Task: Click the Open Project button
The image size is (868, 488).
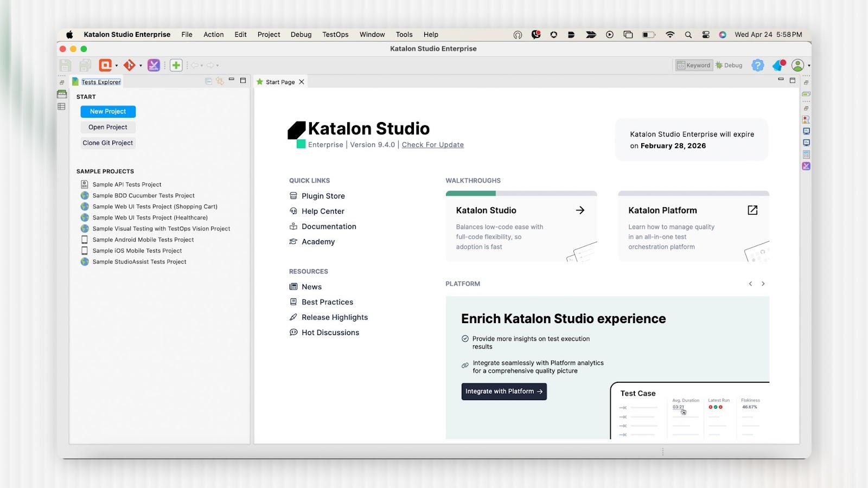Action: (x=108, y=127)
